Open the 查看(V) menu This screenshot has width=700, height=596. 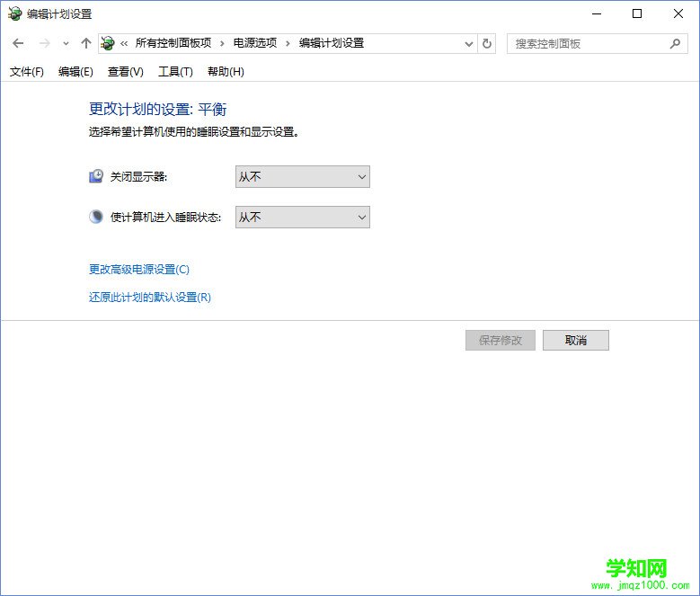[126, 72]
